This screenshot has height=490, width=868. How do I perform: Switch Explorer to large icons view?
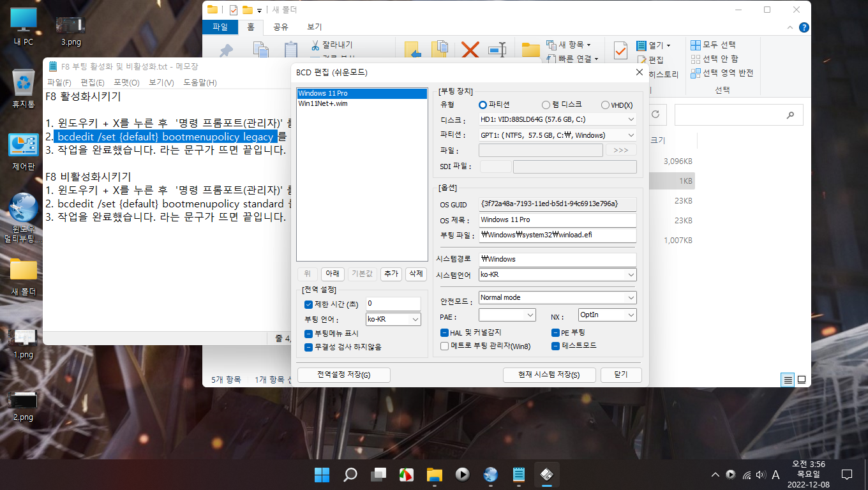point(802,380)
